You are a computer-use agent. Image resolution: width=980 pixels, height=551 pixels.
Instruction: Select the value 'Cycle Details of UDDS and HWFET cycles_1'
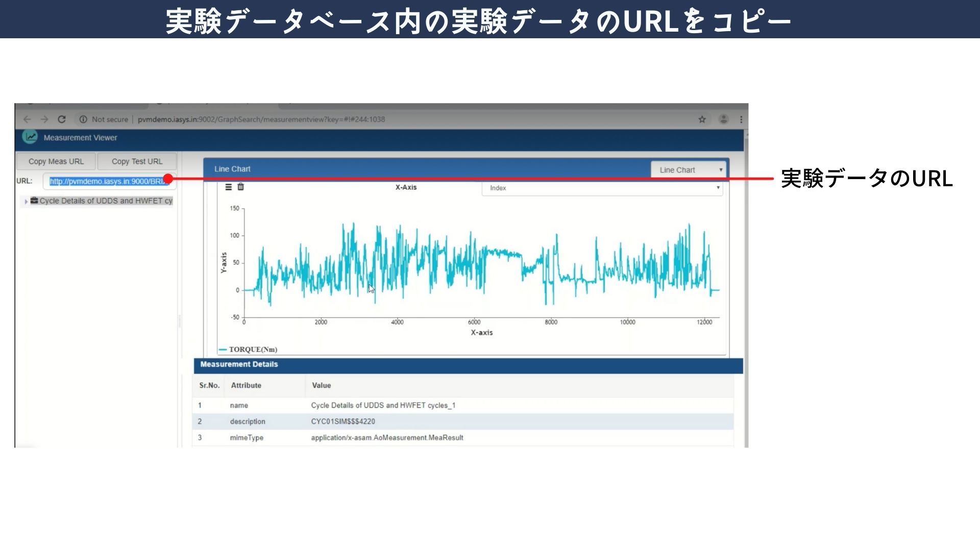click(x=383, y=405)
